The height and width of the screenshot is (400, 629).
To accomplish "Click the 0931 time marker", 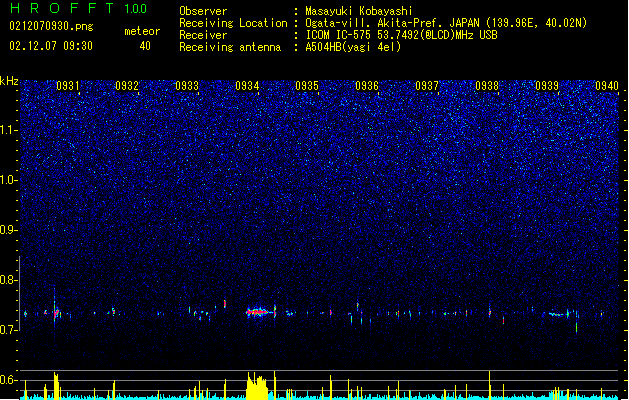I will (x=68, y=86).
